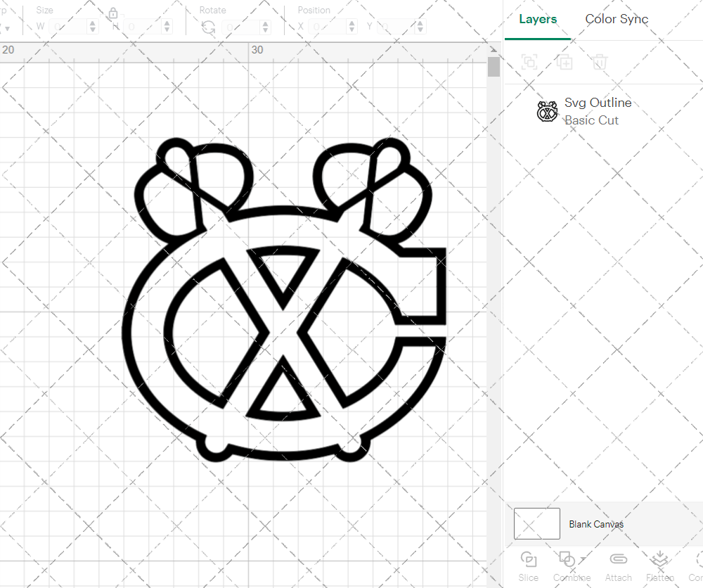Click the Attach tool

click(618, 567)
